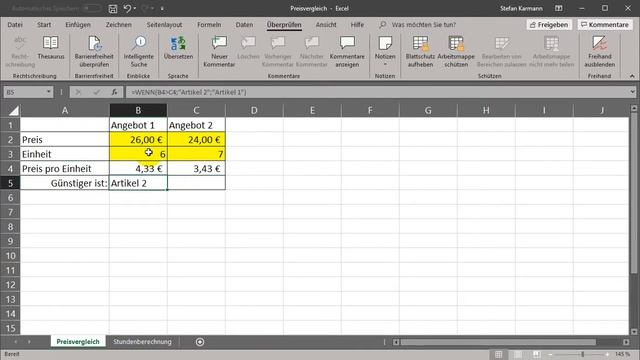Click the vertical scrollbar

(633, 194)
